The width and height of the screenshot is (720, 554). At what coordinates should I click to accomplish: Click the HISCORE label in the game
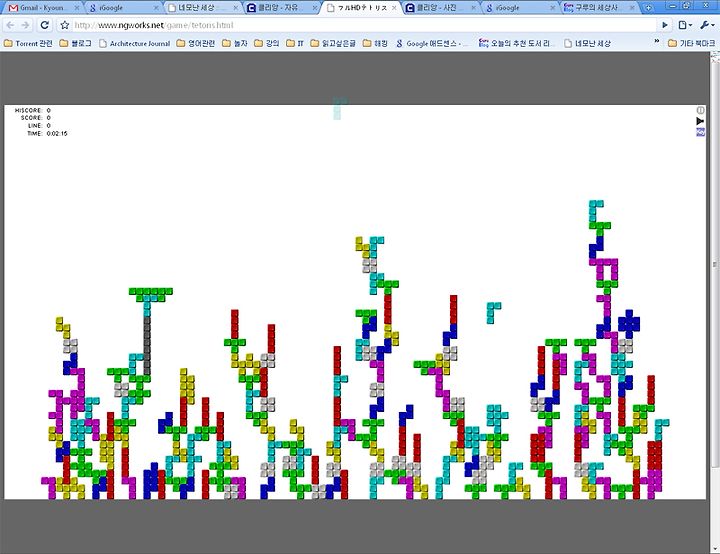pyautogui.click(x=28, y=110)
